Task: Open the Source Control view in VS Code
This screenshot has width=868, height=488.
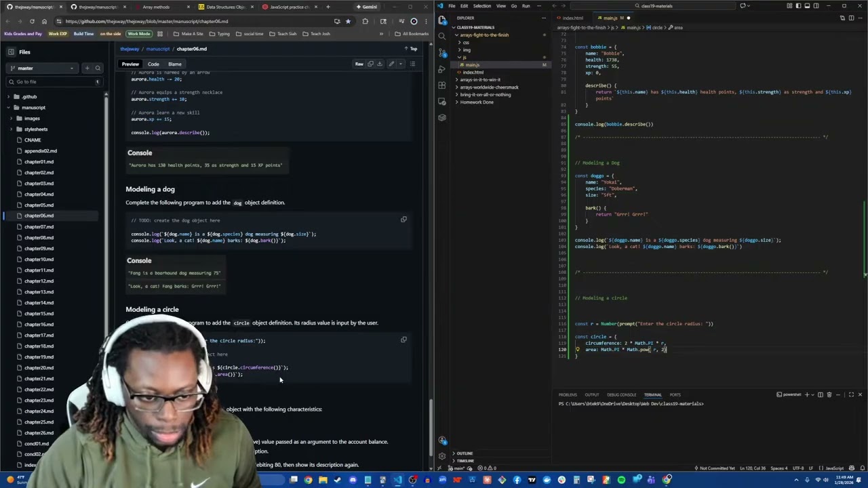Action: 442,52
